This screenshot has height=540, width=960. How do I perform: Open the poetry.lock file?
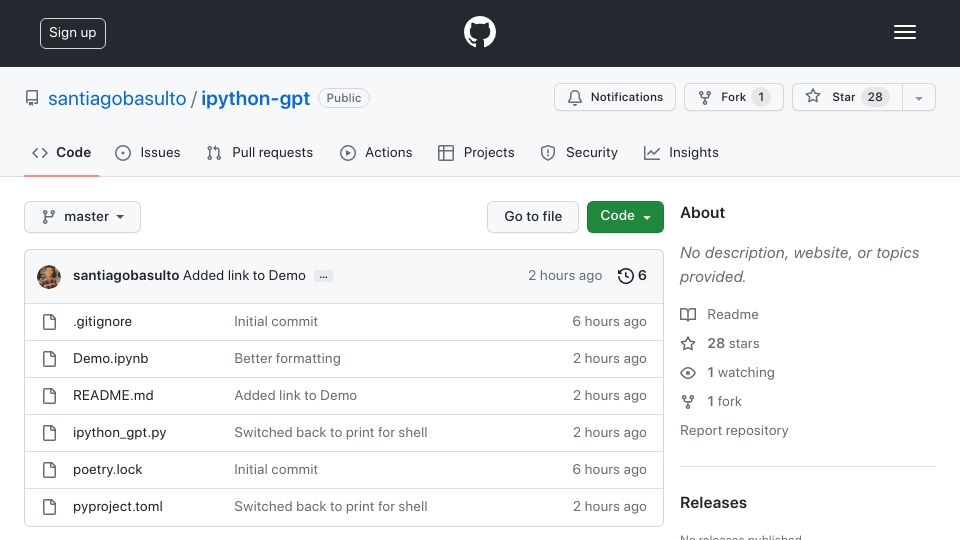coord(107,470)
